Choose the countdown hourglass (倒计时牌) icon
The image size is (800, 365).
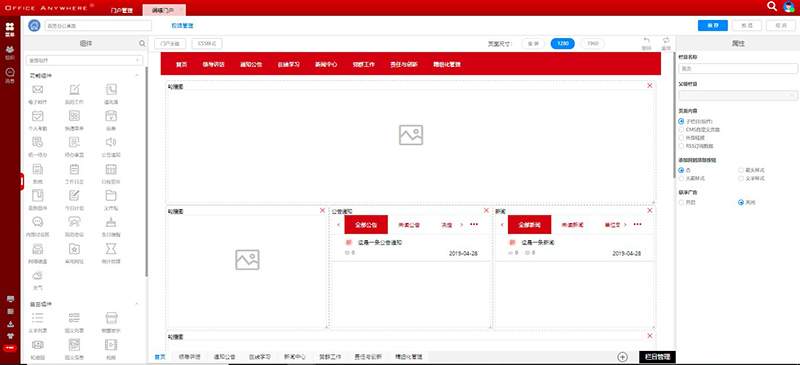111,249
